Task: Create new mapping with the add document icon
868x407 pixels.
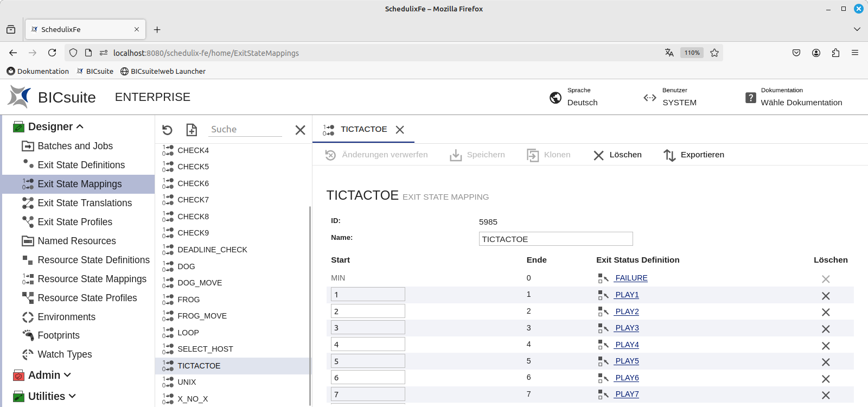Action: pos(192,130)
